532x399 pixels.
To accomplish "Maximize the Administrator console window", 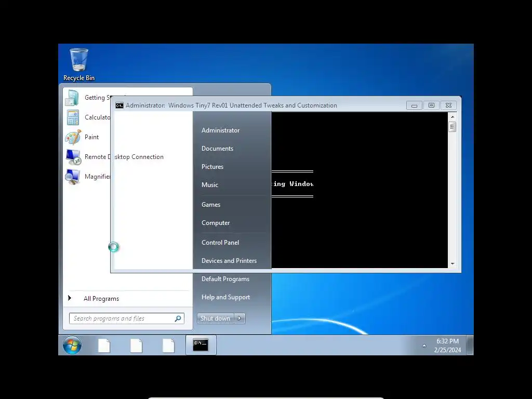I will [x=431, y=105].
